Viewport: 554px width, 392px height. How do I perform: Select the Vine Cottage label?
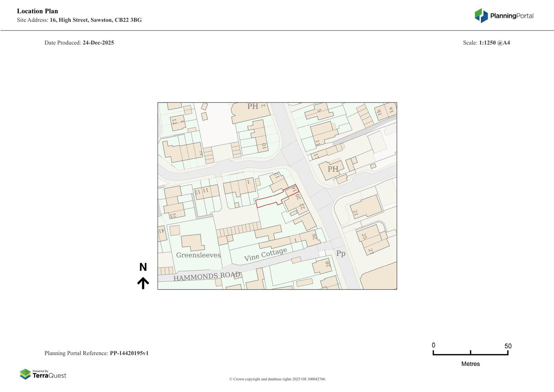pos(266,255)
